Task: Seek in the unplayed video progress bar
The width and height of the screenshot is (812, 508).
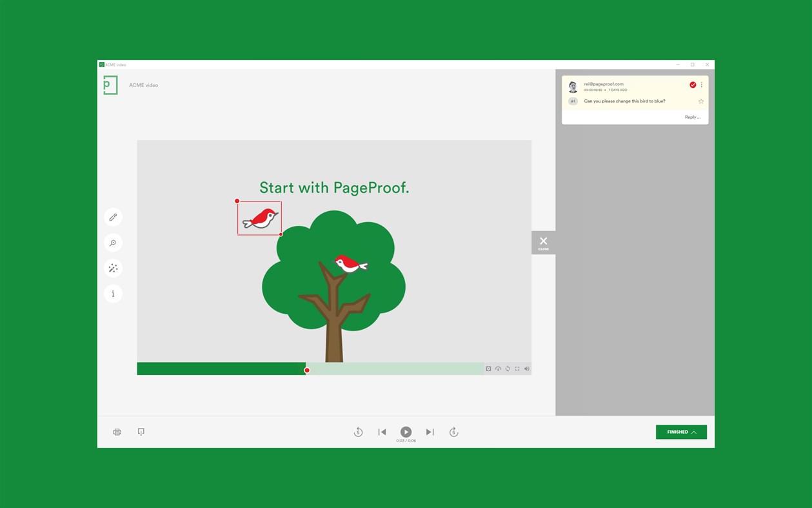Action: tap(395, 369)
